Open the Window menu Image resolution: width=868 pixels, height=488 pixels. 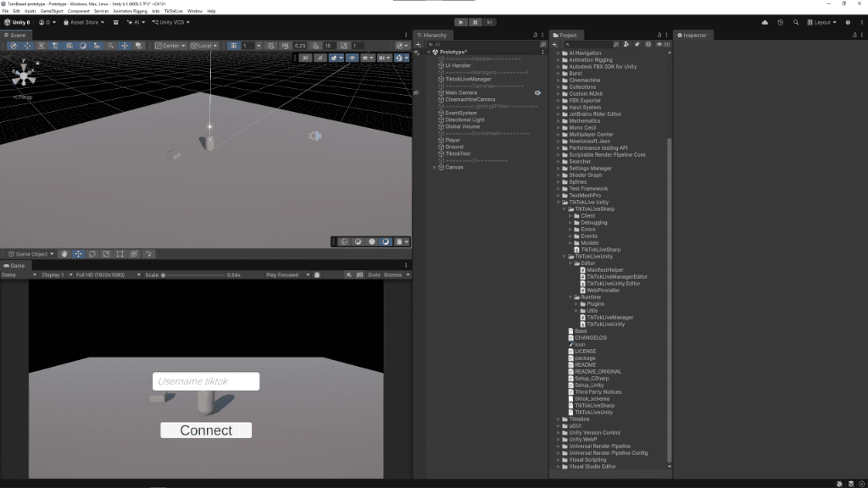point(194,11)
